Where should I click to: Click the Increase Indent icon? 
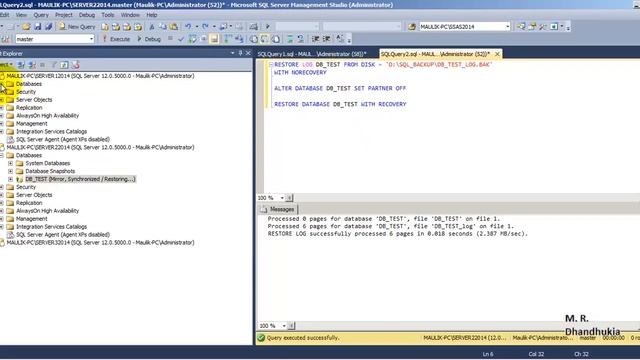(x=327, y=39)
